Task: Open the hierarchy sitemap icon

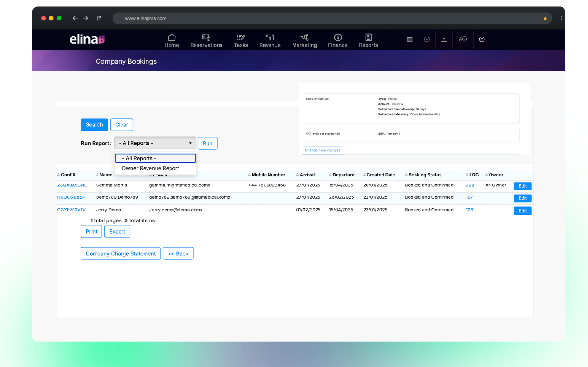Action: click(444, 40)
